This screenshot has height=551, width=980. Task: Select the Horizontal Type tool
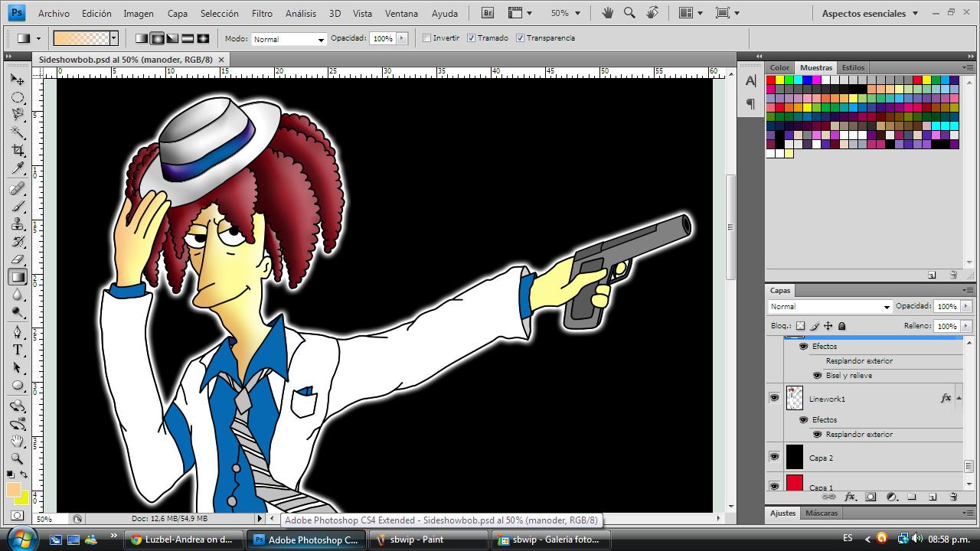(x=18, y=350)
